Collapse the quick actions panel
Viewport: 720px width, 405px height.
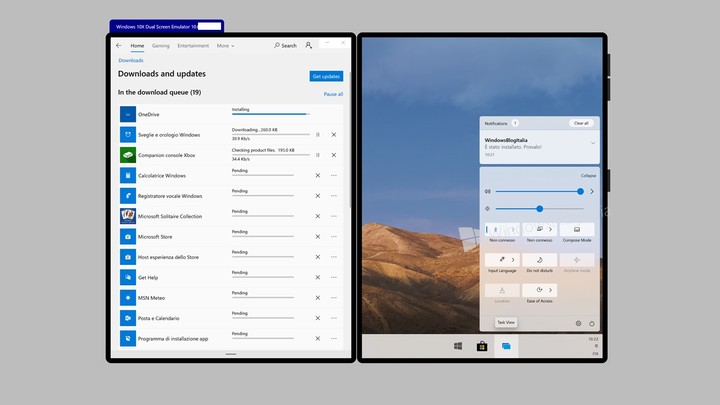click(x=588, y=175)
